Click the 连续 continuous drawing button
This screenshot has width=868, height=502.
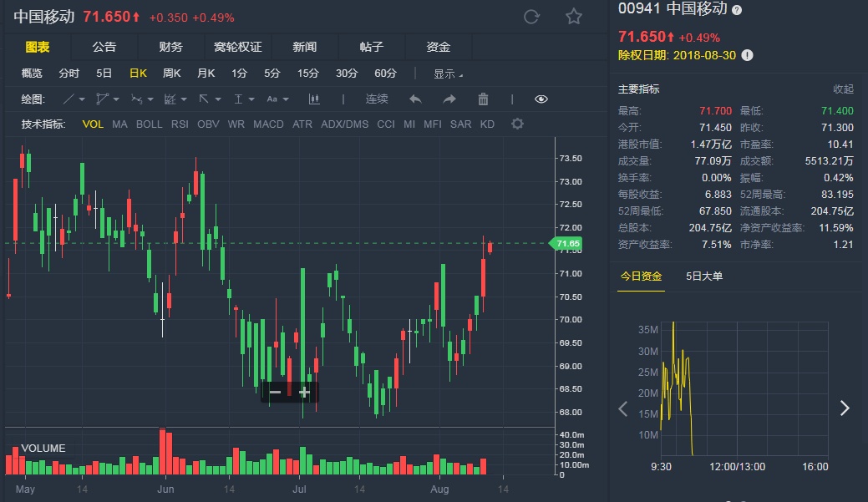tap(377, 99)
